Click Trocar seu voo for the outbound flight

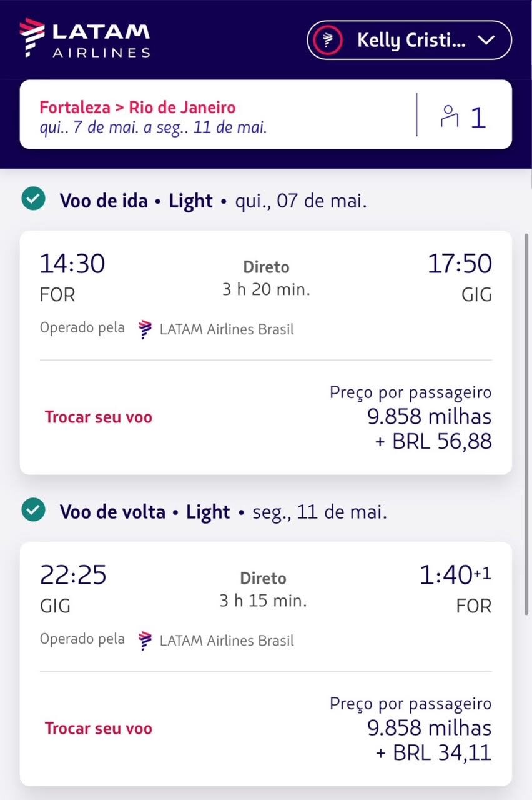point(99,417)
